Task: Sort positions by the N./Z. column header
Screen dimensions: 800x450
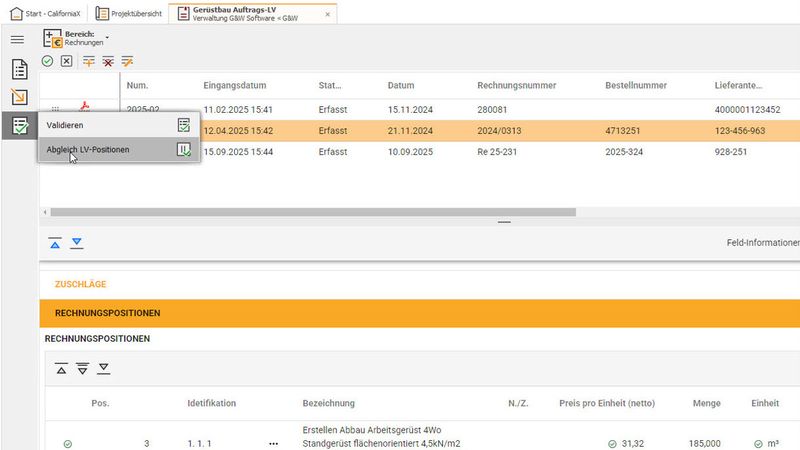Action: tap(518, 403)
